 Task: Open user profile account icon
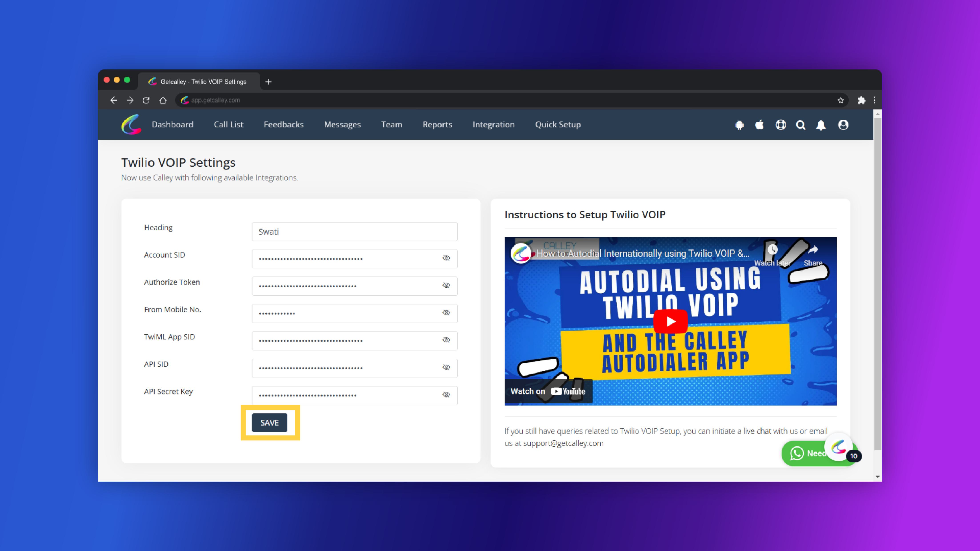pos(843,125)
